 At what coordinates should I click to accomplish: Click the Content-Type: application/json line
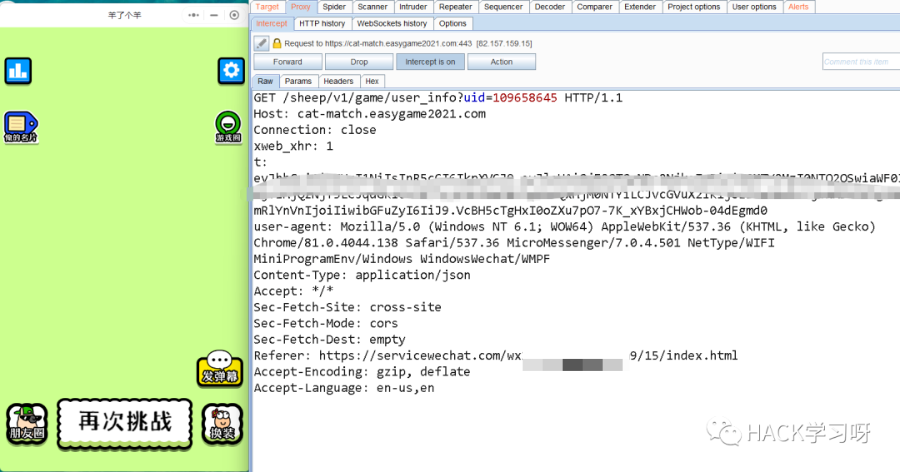point(362,275)
